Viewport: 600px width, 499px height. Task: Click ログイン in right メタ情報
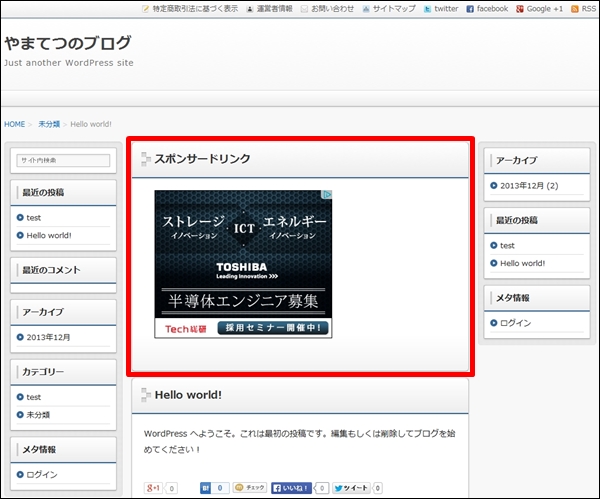click(x=515, y=323)
